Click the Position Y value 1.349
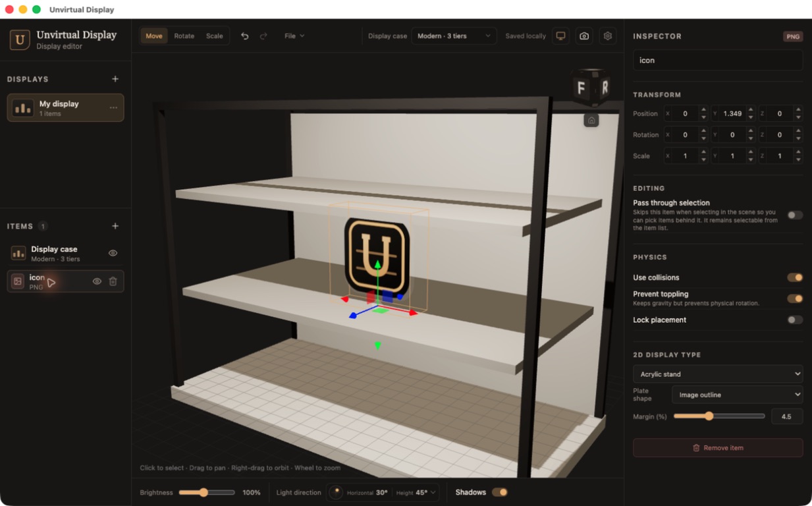Screen dimensions: 812x506 [733, 114]
